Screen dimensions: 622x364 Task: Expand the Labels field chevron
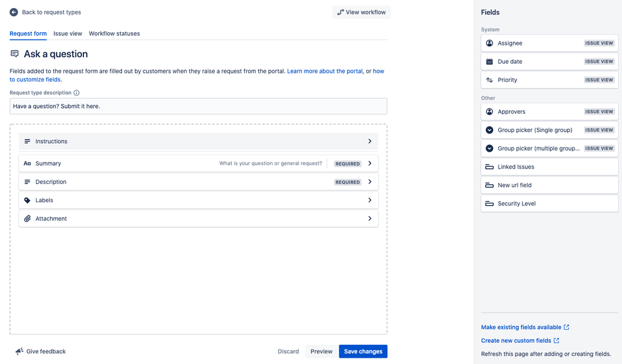click(x=370, y=200)
